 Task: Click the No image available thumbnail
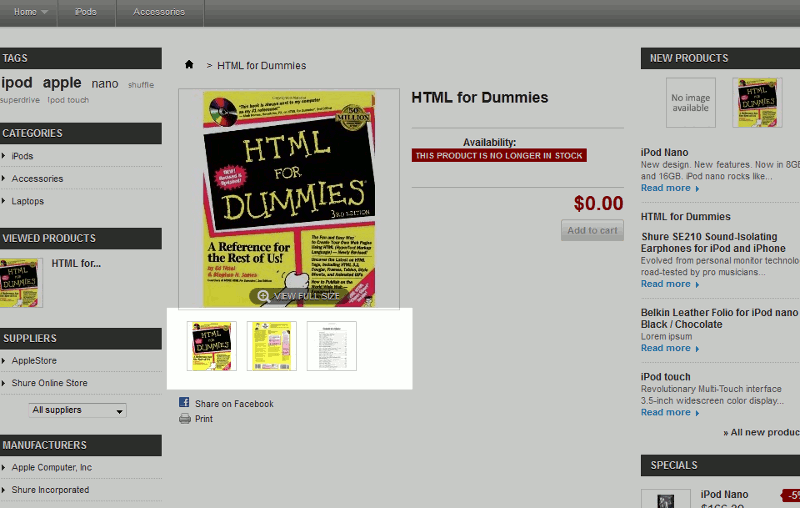coord(691,103)
